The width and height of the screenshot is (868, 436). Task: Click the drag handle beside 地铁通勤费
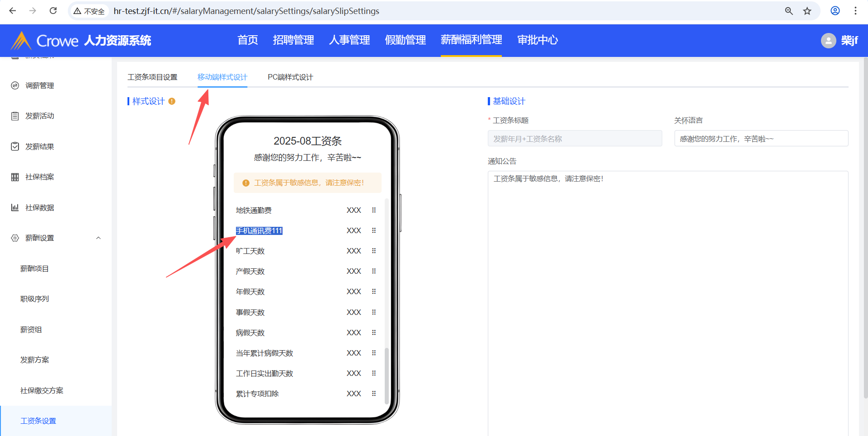coord(374,210)
